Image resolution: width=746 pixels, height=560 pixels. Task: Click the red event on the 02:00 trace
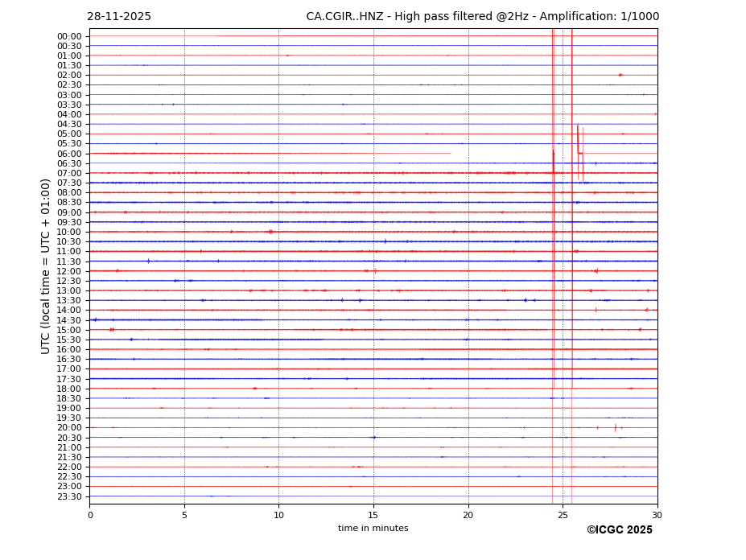click(x=620, y=75)
